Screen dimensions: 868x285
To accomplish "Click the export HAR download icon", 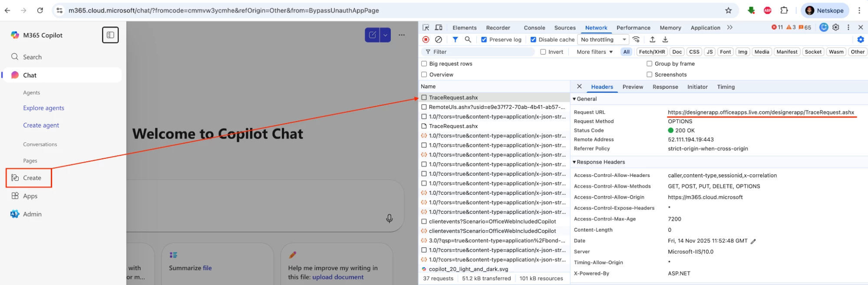I will [665, 39].
